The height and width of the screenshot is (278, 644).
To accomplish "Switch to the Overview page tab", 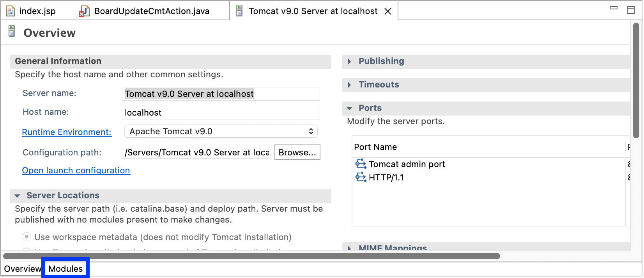I will 22,269.
